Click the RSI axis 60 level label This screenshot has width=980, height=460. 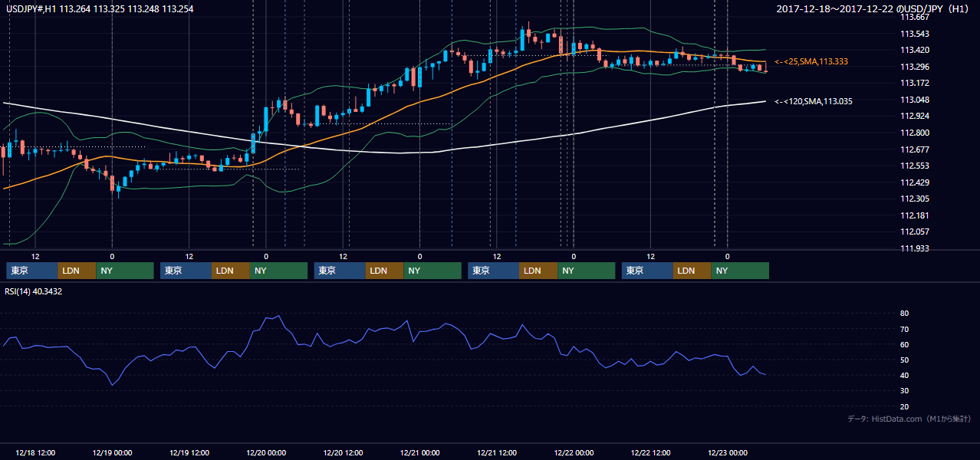pos(904,344)
